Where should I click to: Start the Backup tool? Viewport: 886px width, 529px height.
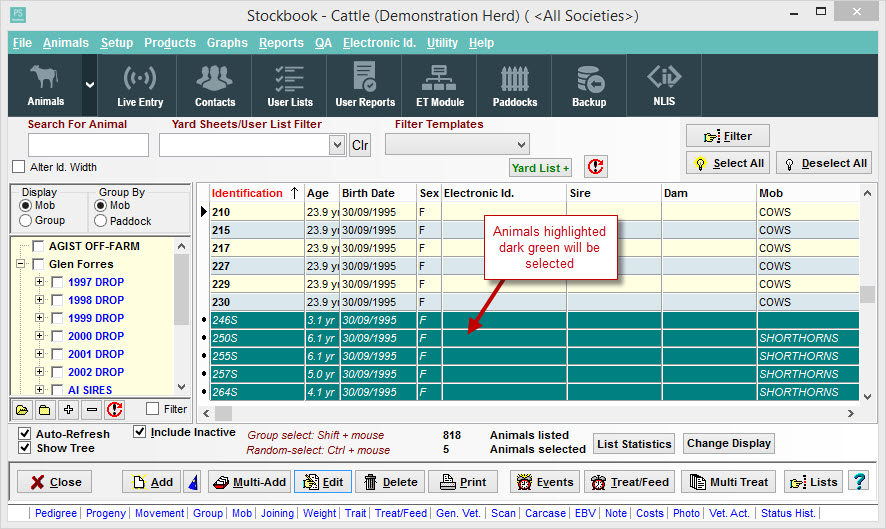589,85
